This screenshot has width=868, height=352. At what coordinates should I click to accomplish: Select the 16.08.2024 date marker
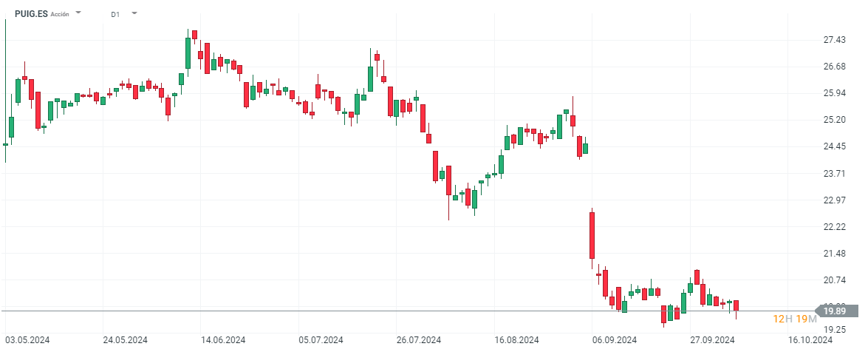pyautogui.click(x=516, y=340)
